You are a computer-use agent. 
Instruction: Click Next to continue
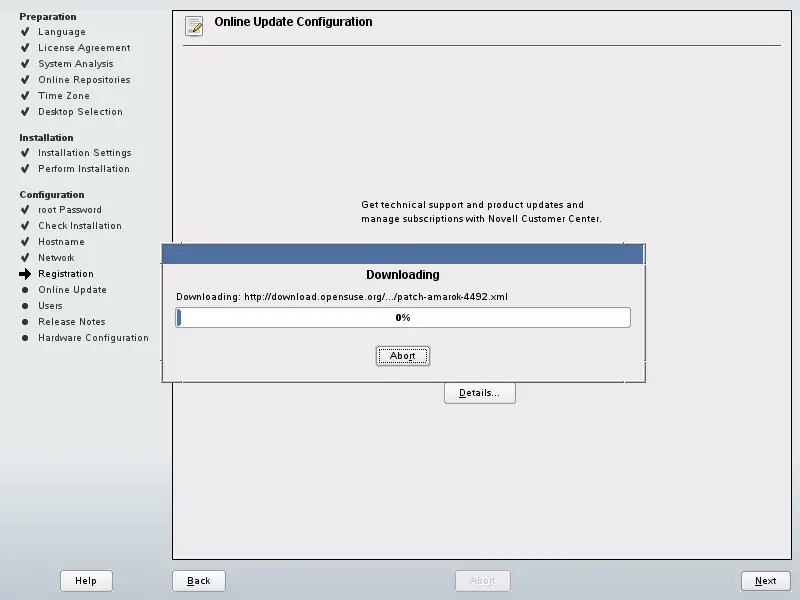point(765,581)
